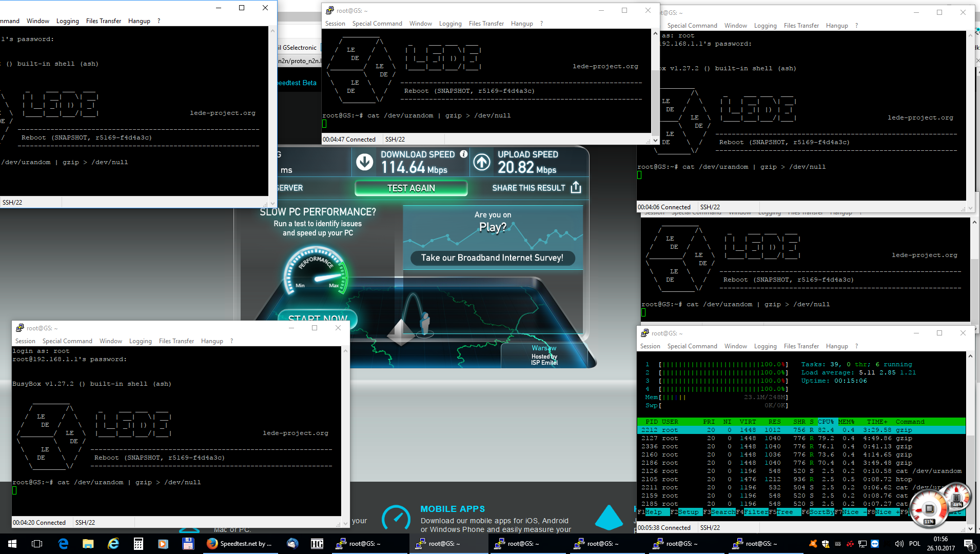Click SHARE THIS RESULT on Speedtest
The height and width of the screenshot is (554, 980).
click(528, 188)
